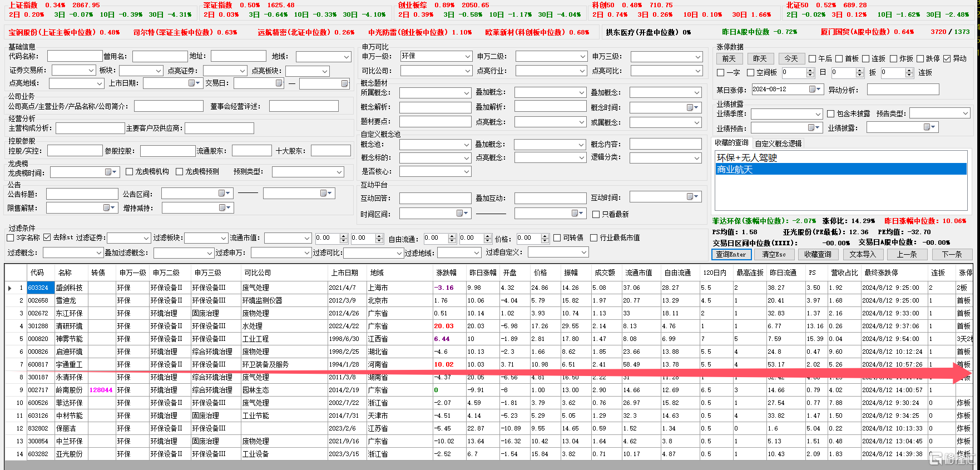
Task: Switch to 收藏的查询 tab
Action: [731, 143]
